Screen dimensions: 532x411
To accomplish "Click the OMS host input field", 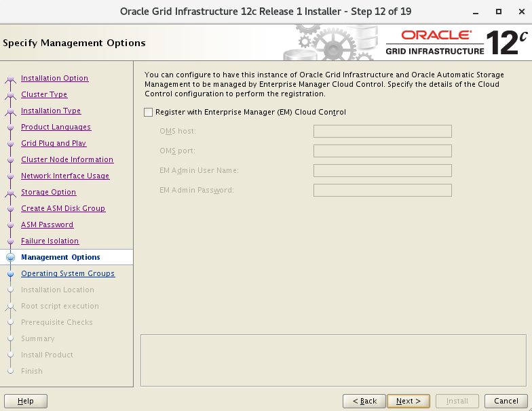I will point(383,132).
